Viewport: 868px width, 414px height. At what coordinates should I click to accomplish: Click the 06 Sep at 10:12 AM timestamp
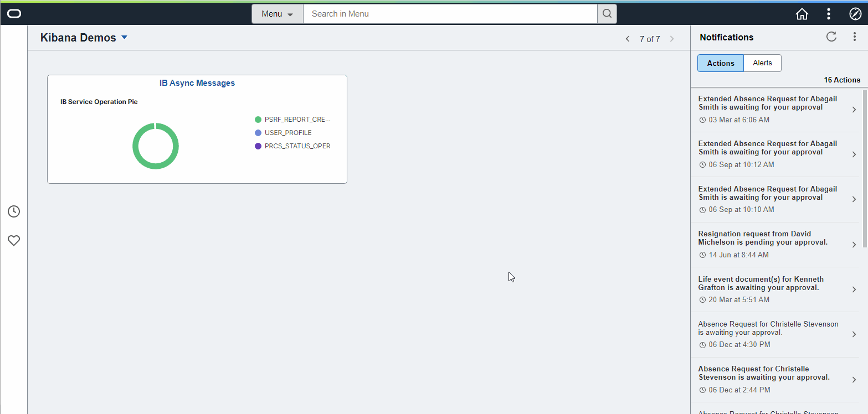[742, 165]
